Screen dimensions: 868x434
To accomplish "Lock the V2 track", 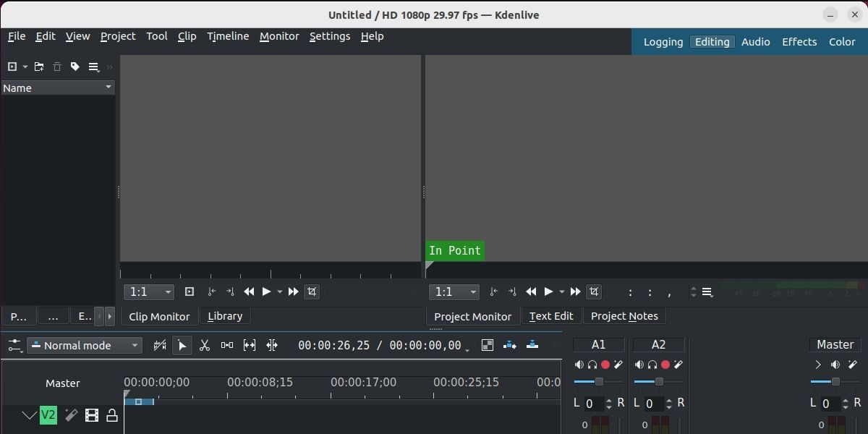I will pyautogui.click(x=112, y=415).
